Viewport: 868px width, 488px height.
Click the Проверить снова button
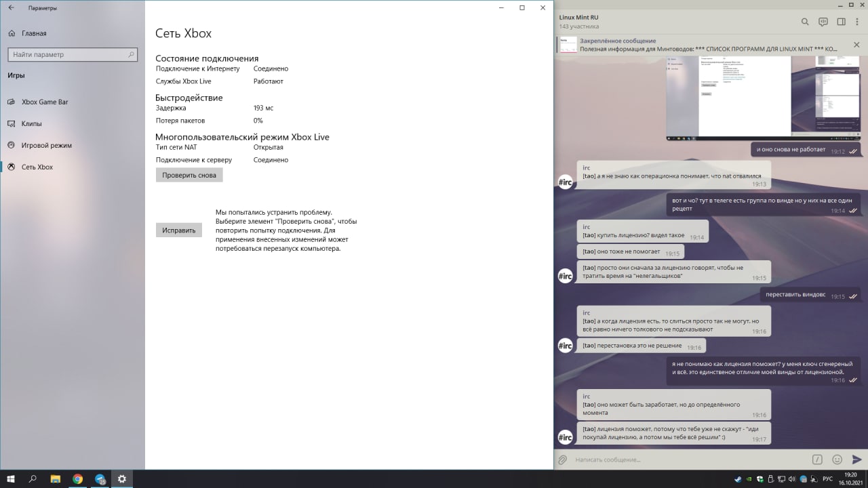click(x=189, y=175)
